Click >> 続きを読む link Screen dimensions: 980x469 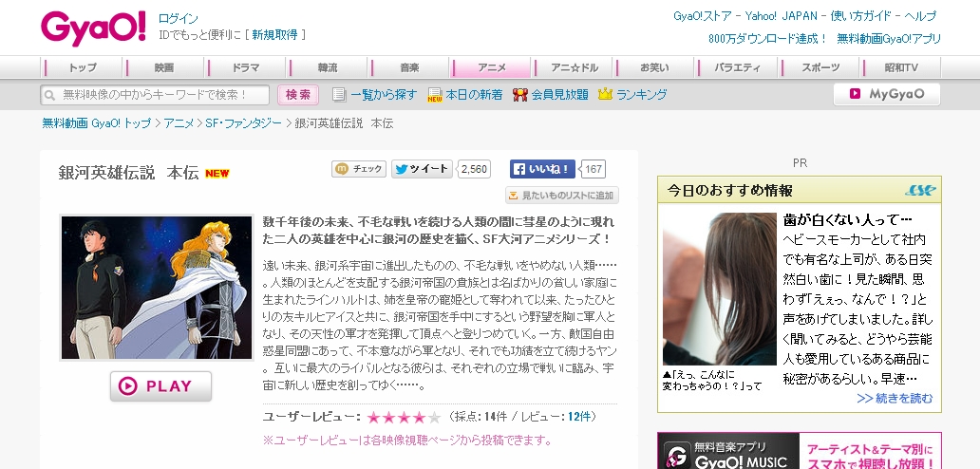[x=895, y=398]
